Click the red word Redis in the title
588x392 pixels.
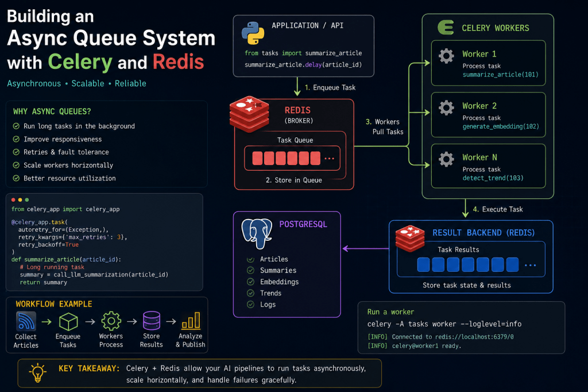pyautogui.click(x=179, y=62)
